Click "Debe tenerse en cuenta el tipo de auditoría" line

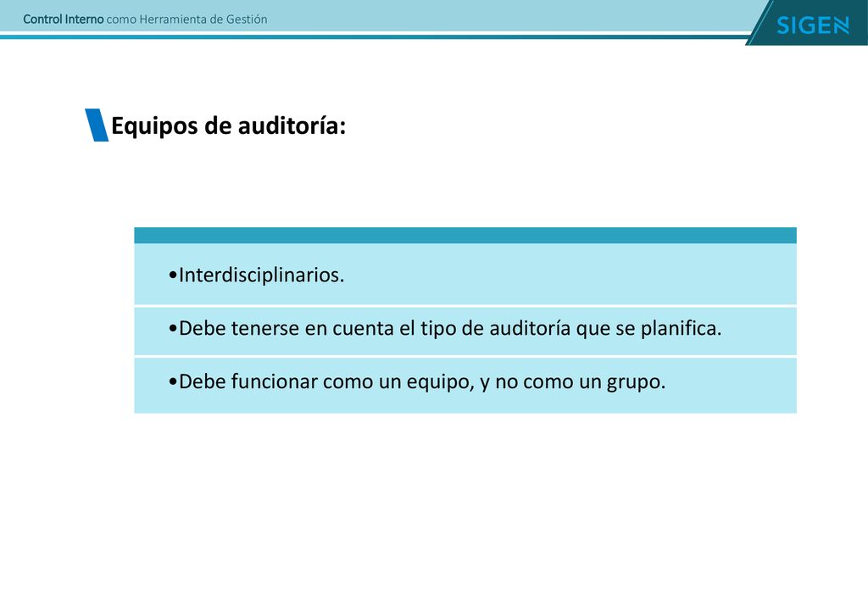[445, 328]
